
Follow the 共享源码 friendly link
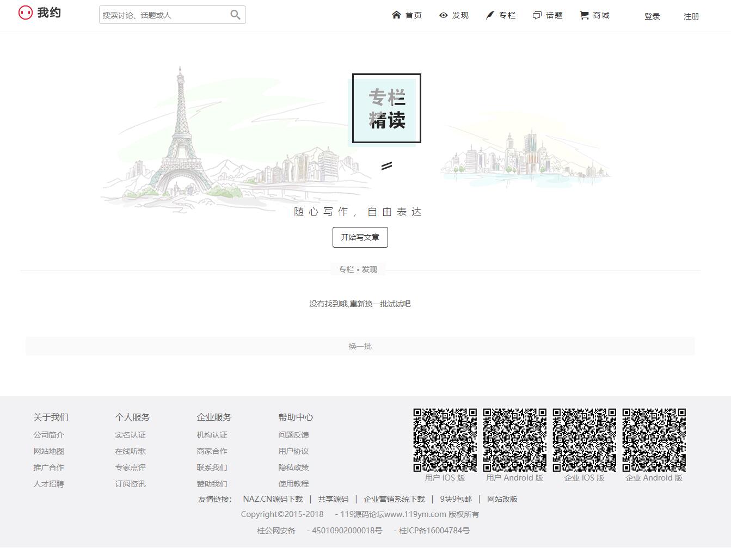click(x=333, y=499)
